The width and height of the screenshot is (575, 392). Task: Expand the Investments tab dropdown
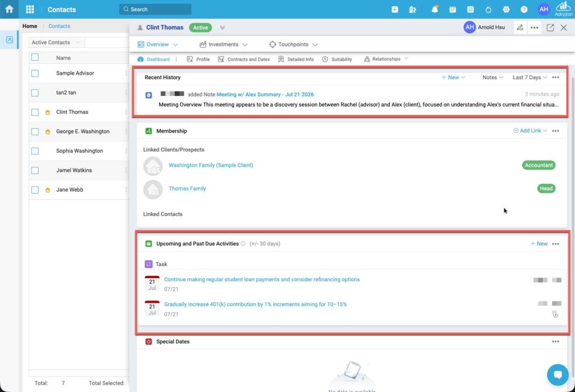click(245, 45)
